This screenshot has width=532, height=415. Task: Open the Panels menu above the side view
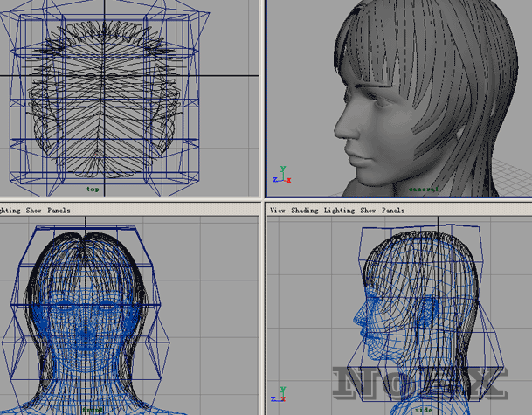tap(393, 211)
